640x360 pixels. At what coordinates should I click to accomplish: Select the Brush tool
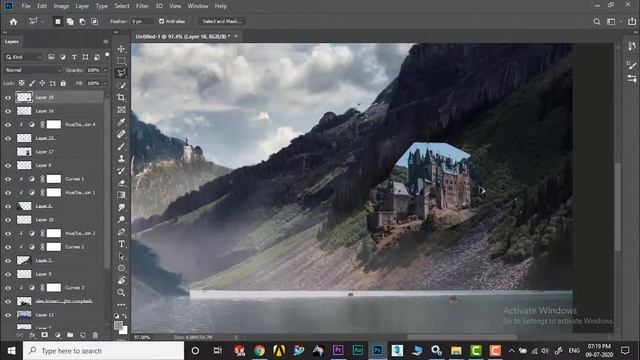tap(121, 147)
